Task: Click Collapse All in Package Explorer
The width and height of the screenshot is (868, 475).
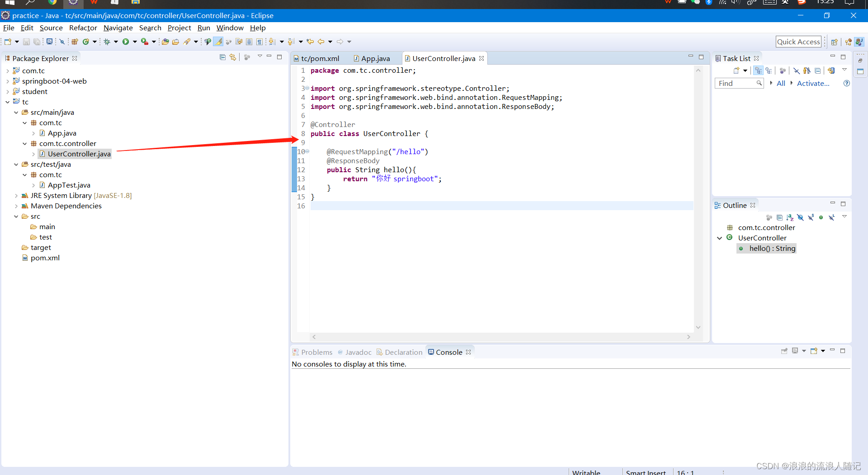Action: [222, 57]
